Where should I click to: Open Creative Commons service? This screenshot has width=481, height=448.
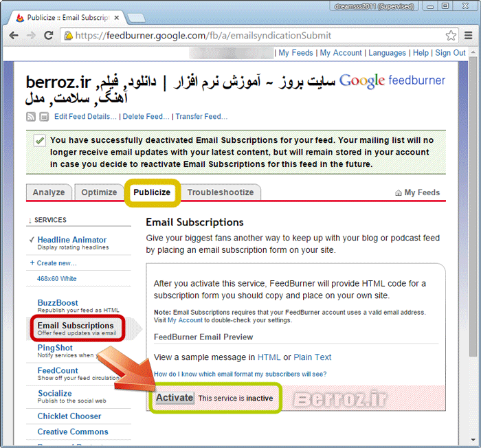pyautogui.click(x=73, y=432)
